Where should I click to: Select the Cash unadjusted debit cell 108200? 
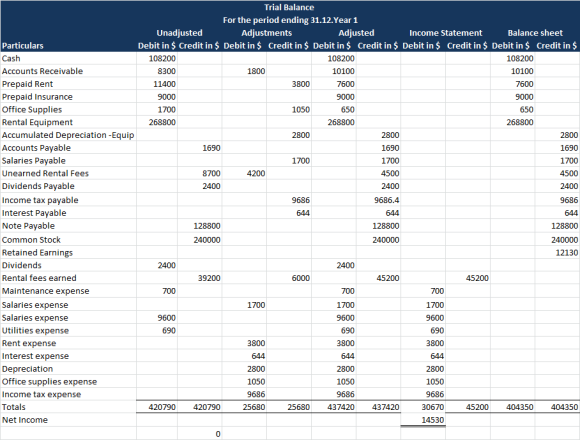tap(157, 58)
